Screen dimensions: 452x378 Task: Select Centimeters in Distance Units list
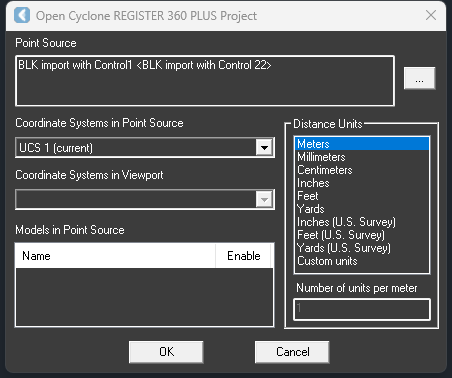(362, 170)
